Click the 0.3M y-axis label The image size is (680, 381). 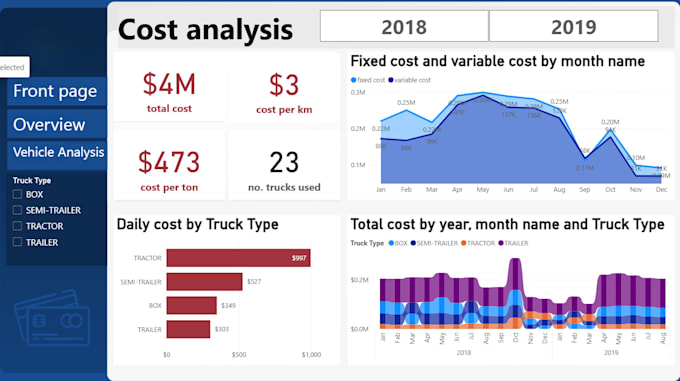point(358,92)
